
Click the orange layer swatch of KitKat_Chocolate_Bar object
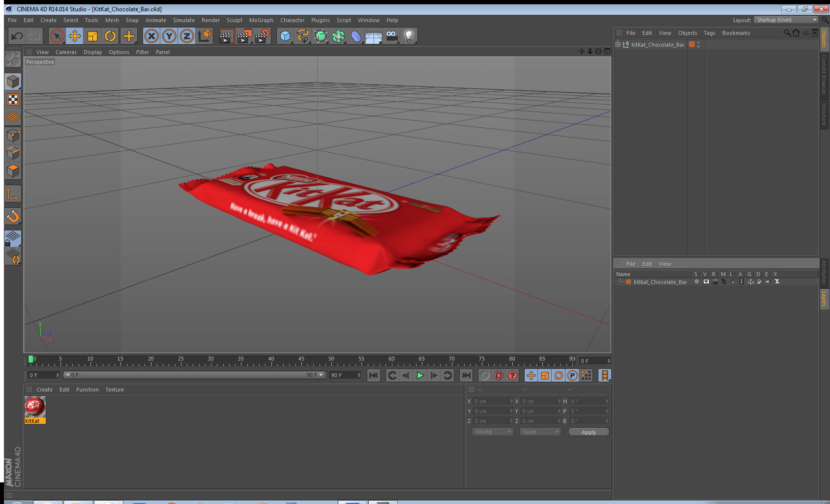click(x=692, y=44)
